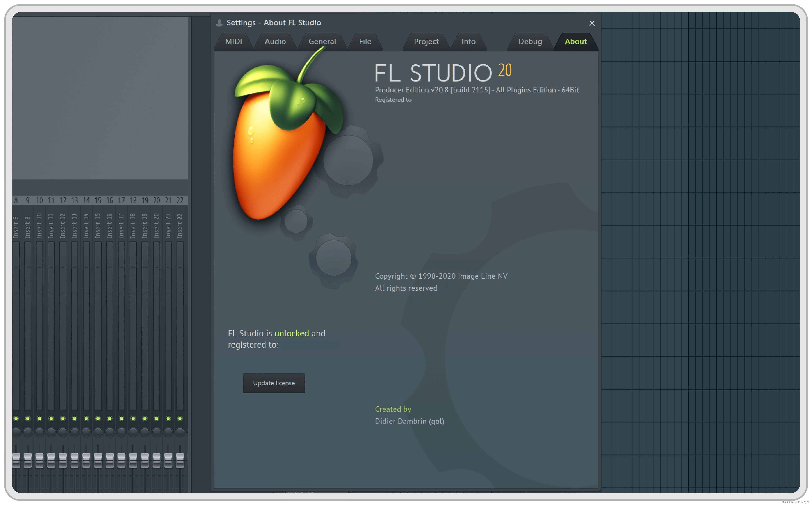The height and width of the screenshot is (505, 812).
Task: Open the Debug tab
Action: [530, 41]
